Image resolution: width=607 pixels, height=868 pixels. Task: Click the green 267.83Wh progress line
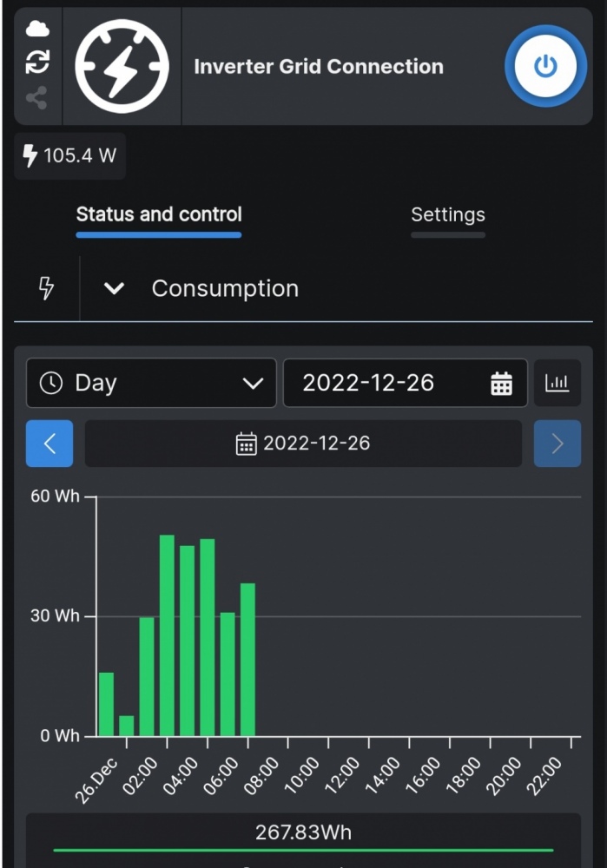(303, 850)
